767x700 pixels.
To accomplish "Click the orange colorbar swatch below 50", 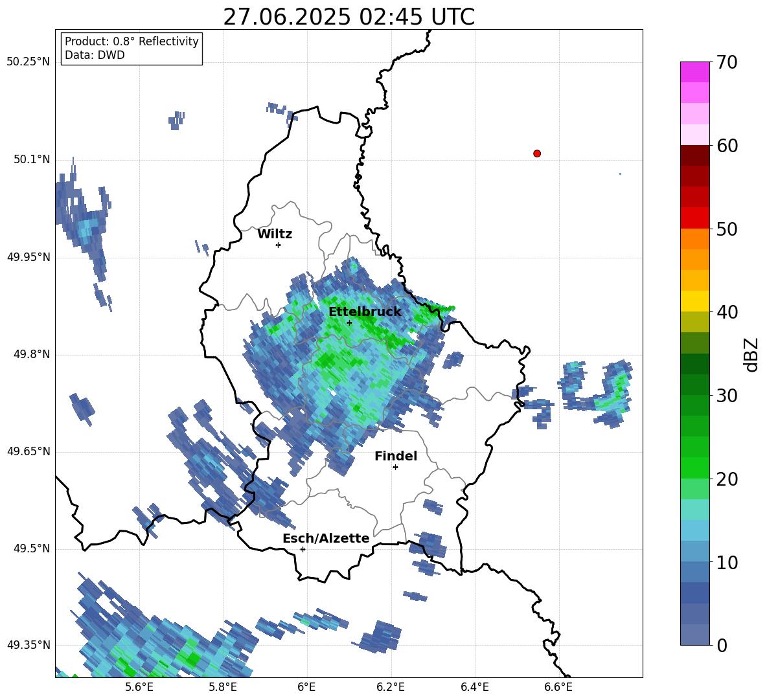I will pyautogui.click(x=694, y=238).
